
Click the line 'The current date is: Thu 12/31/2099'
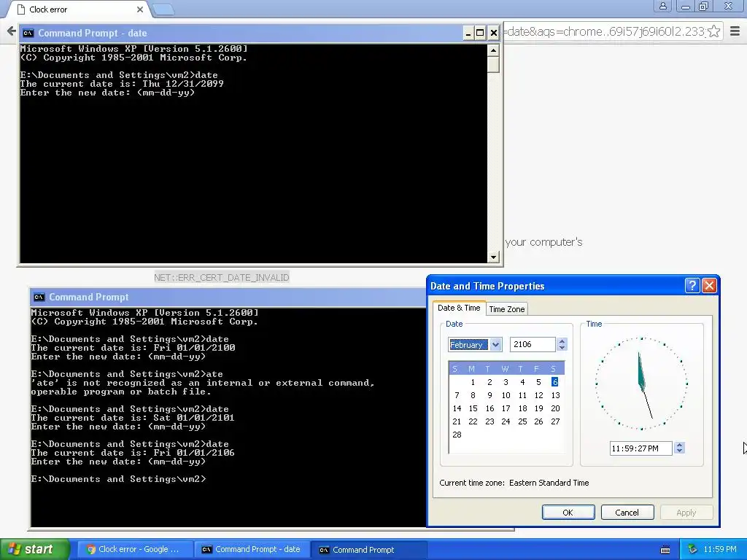coord(122,84)
